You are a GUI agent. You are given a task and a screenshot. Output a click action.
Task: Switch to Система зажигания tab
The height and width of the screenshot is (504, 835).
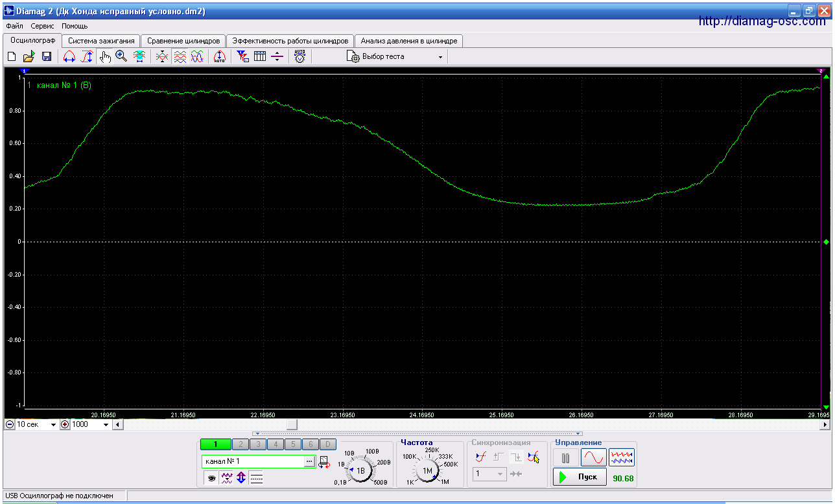pyautogui.click(x=101, y=40)
